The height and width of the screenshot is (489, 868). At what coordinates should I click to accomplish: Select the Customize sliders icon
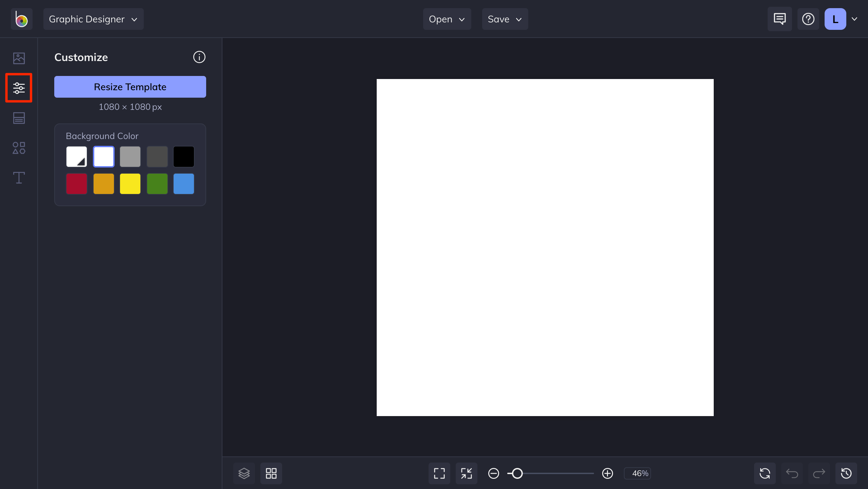[19, 88]
